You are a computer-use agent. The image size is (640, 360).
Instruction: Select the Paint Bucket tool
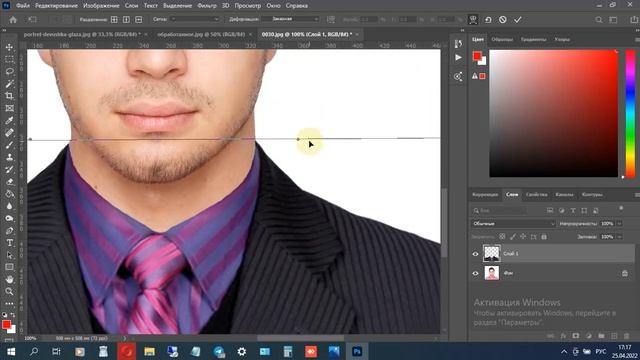tap(9, 194)
